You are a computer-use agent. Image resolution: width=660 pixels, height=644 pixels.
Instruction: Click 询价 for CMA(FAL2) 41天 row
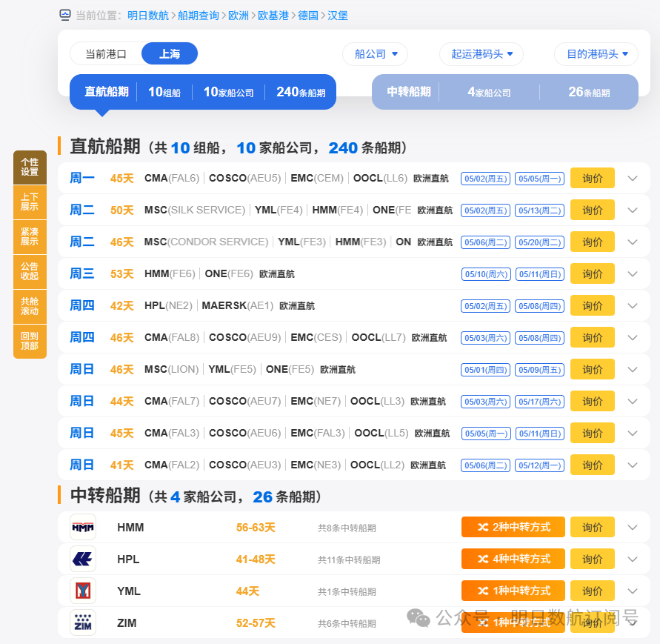tap(593, 465)
